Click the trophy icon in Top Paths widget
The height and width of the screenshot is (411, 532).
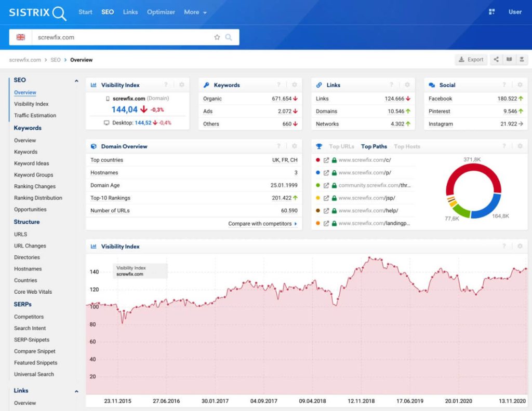coord(320,146)
